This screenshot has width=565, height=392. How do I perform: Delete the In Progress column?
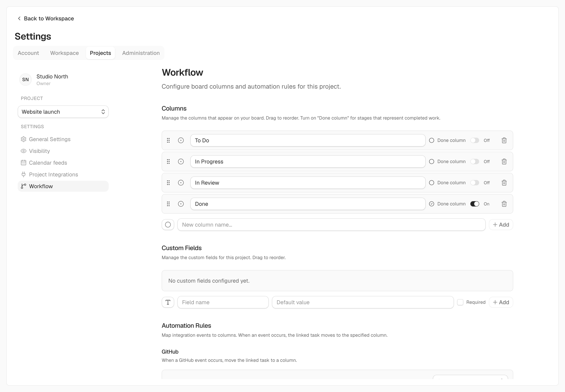(x=504, y=161)
